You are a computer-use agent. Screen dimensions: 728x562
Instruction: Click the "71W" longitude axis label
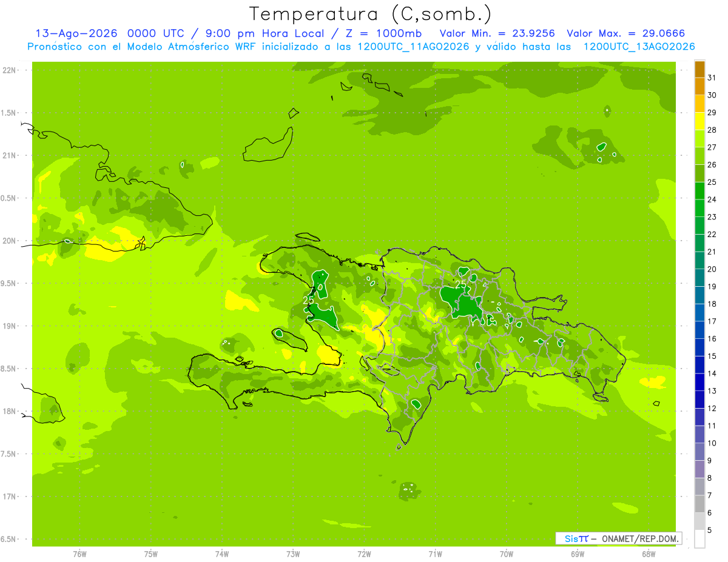pyautogui.click(x=435, y=554)
